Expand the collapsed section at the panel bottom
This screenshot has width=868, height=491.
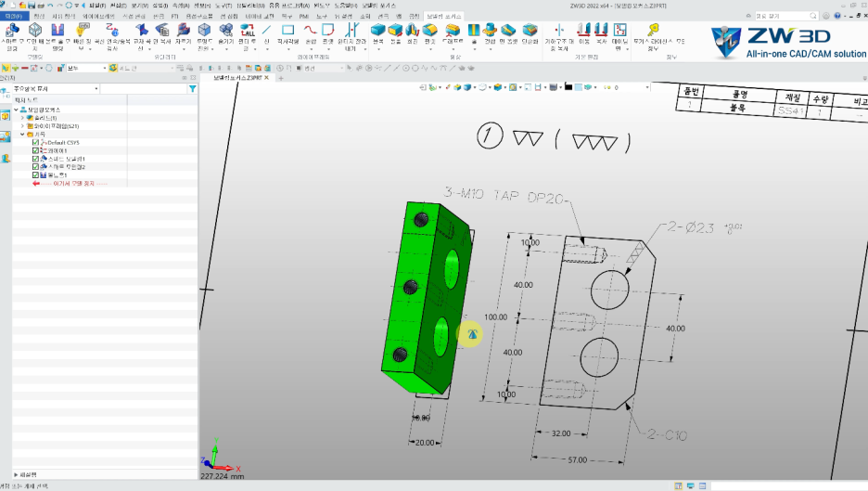coord(16,475)
